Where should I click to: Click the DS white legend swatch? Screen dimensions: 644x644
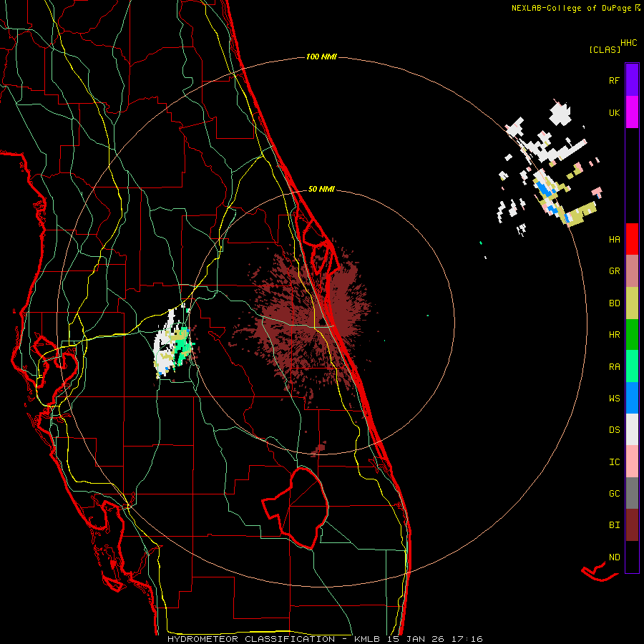632,429
